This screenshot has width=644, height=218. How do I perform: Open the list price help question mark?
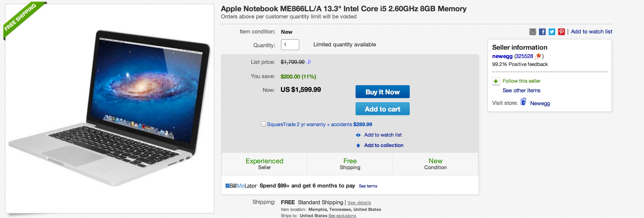[309, 62]
